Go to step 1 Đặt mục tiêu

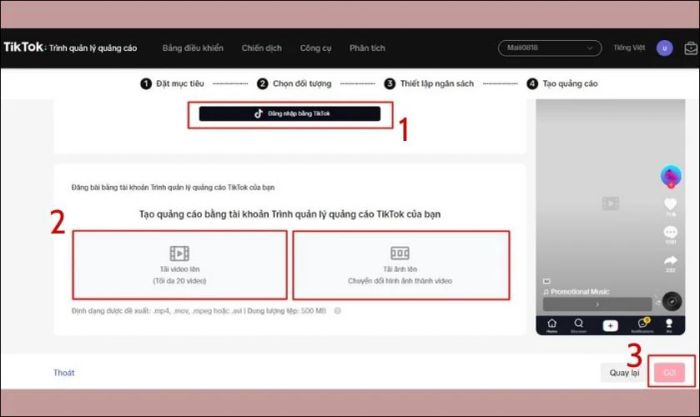172,83
